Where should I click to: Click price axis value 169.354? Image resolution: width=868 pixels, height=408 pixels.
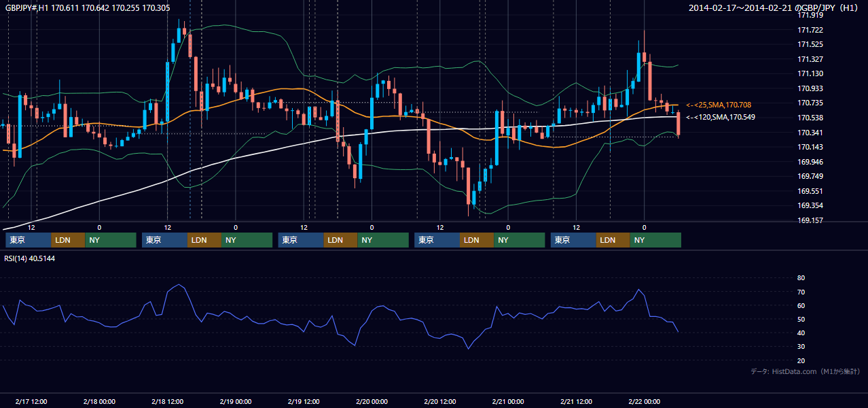(x=810, y=205)
